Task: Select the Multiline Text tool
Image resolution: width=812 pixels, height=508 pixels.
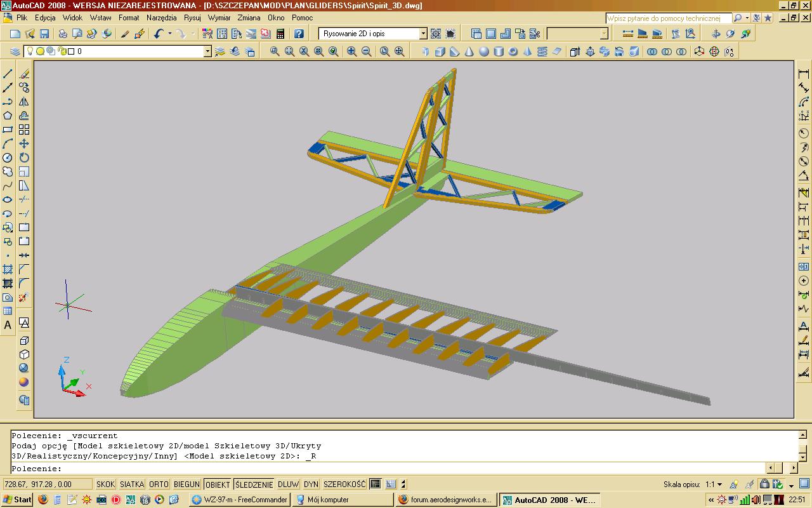Action: pos(8,325)
